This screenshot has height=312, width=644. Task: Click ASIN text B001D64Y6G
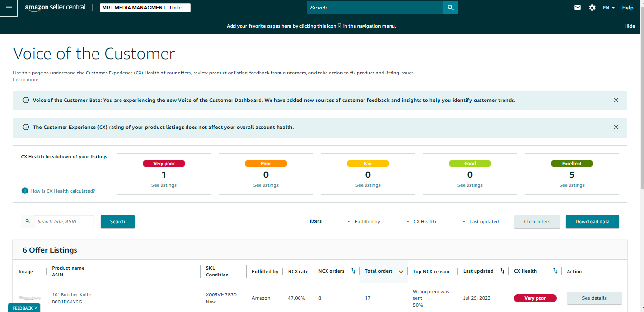67,302
